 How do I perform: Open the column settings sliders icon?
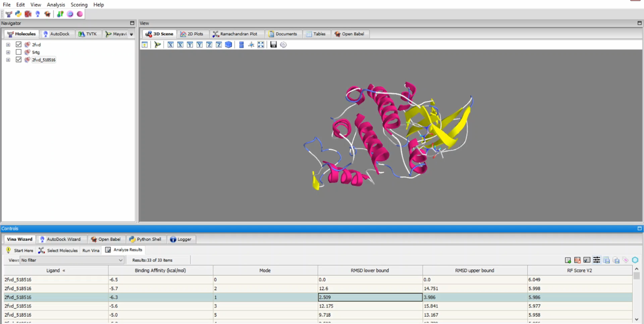pos(596,260)
